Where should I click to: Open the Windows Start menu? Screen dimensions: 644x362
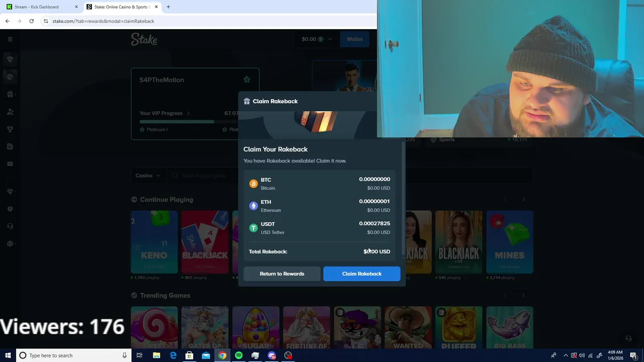[8, 355]
